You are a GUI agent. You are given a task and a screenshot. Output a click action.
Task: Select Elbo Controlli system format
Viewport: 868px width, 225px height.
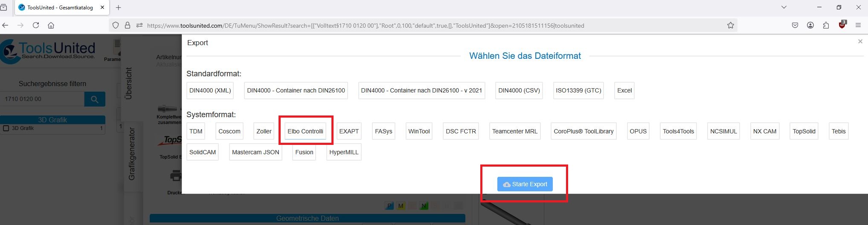[305, 131]
